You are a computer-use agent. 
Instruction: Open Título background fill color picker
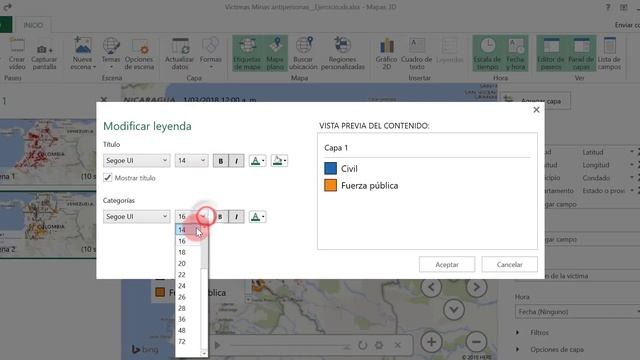coord(279,161)
